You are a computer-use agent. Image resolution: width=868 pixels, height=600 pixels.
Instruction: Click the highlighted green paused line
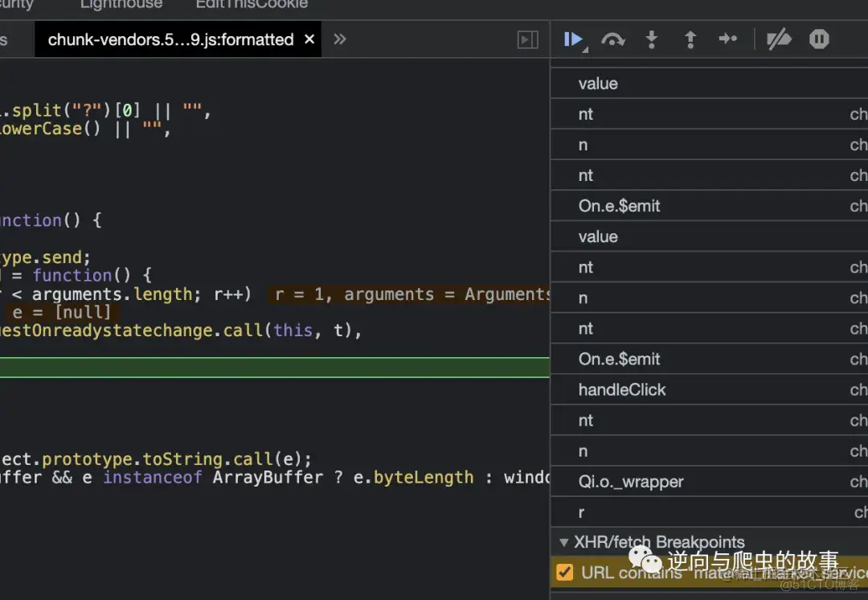275,368
